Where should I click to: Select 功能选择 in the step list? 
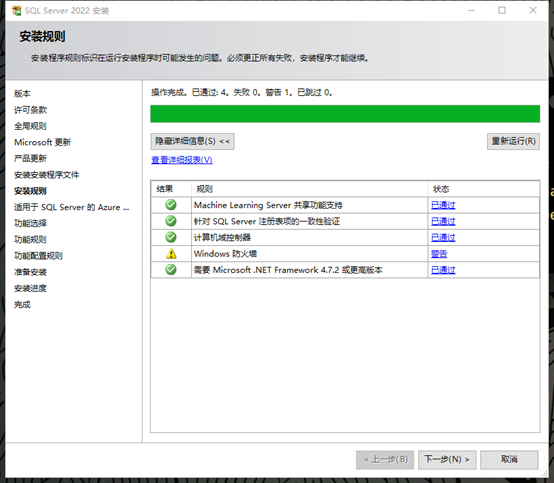[30, 223]
